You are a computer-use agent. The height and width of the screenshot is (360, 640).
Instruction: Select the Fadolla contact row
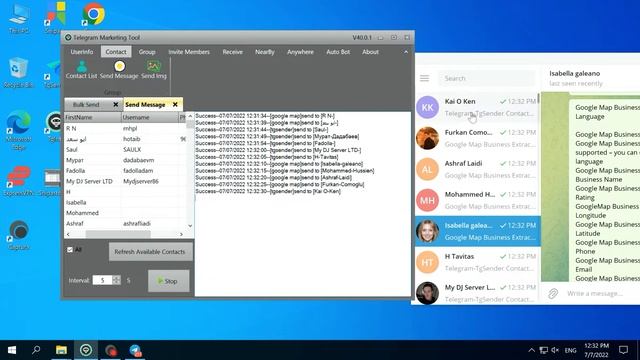(x=125, y=171)
